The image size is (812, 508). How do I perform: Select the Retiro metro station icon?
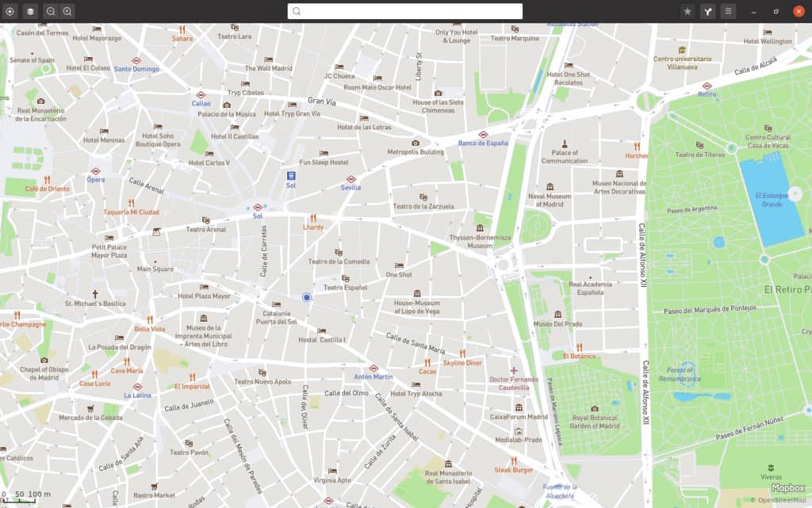tap(707, 86)
